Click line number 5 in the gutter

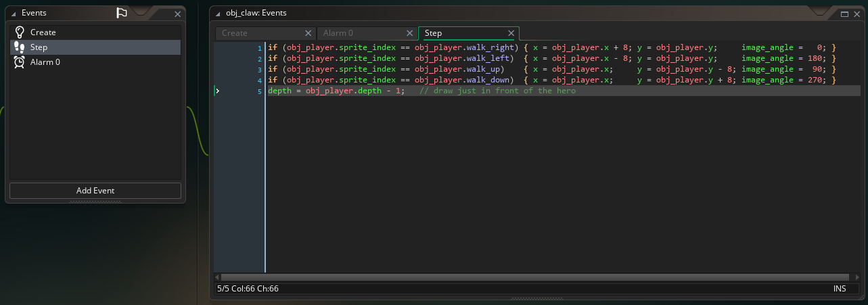tap(259, 91)
